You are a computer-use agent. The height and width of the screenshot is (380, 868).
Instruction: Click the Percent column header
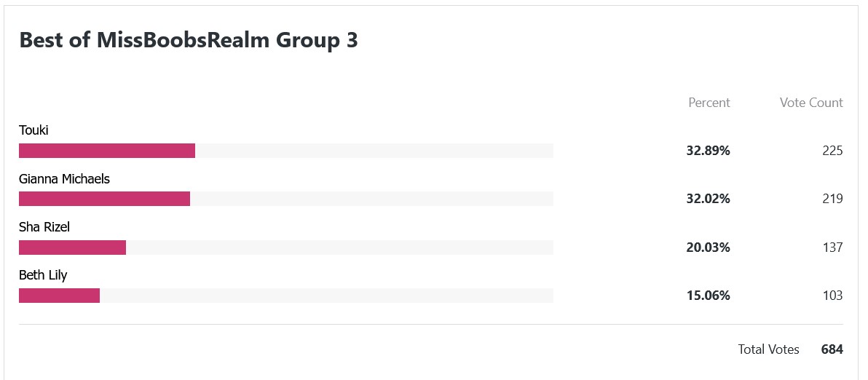click(709, 103)
